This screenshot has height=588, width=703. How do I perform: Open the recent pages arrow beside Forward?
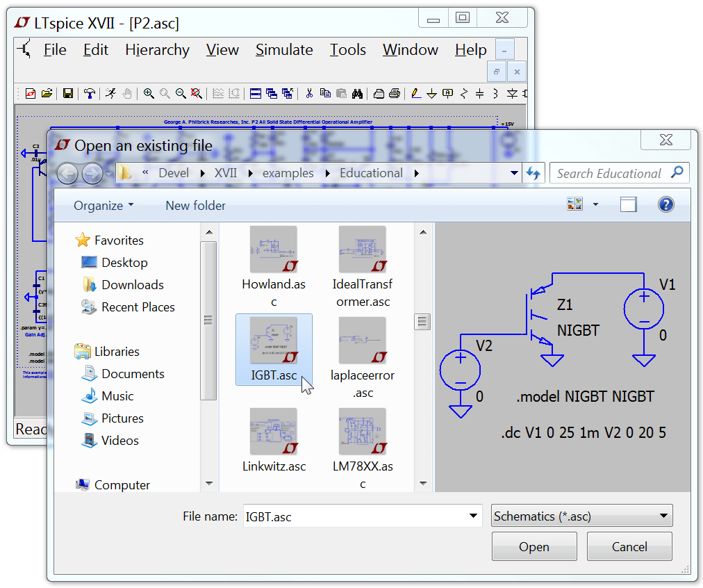click(108, 174)
